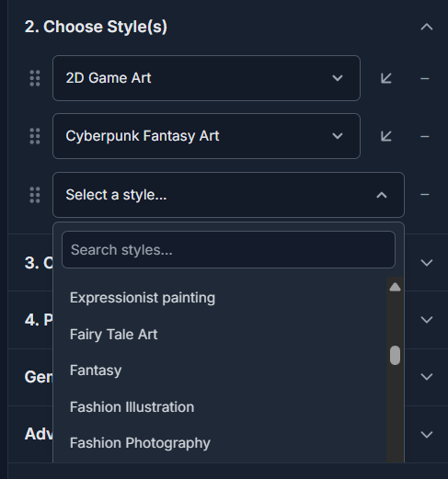448x479 pixels.
Task: Click the arrow icon next to Cyberpunk Fantasy Art
Action: [x=386, y=136]
